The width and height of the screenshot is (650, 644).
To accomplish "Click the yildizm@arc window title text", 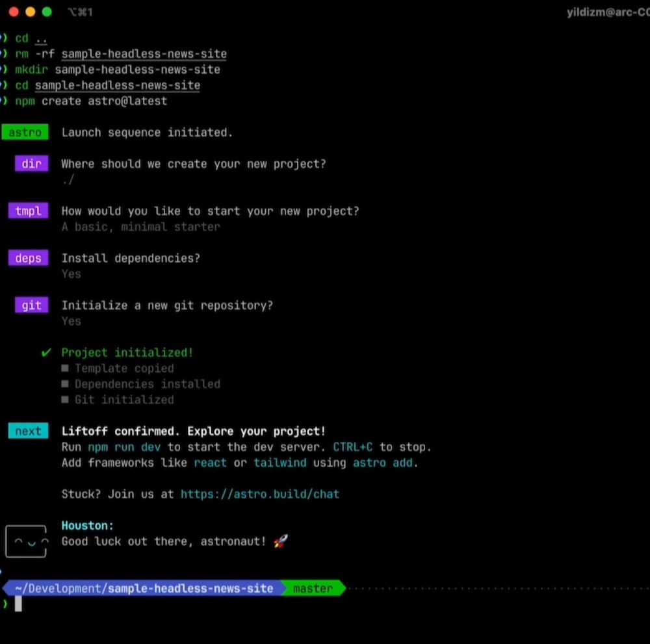I will point(608,12).
